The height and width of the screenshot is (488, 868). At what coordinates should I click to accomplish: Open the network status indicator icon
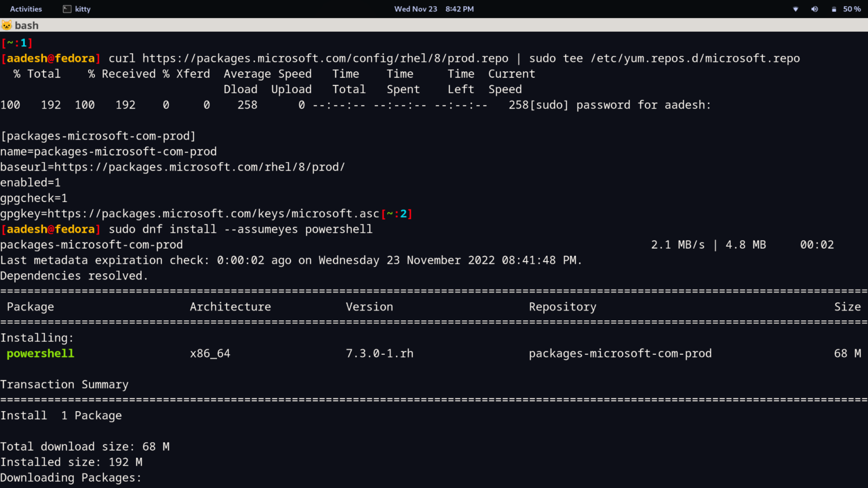pos(796,9)
